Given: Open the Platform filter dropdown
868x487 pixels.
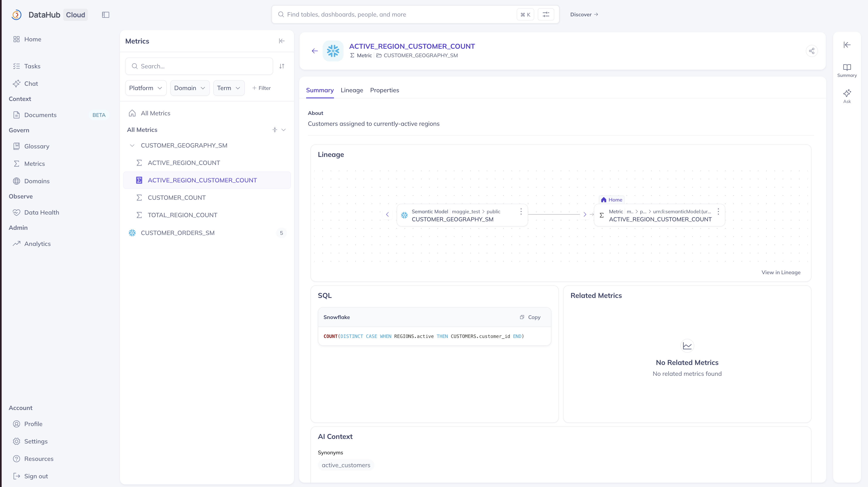Looking at the screenshot, I should click(145, 88).
